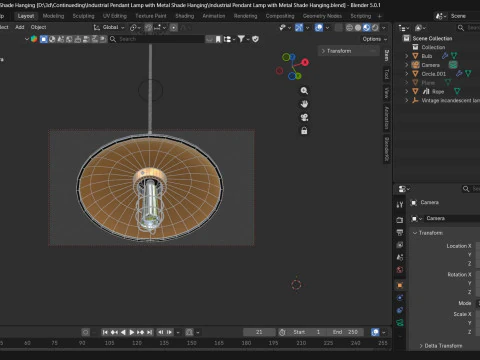Click the Rope green mesh data icon
Screen dimensions: 480x360
pos(457,91)
